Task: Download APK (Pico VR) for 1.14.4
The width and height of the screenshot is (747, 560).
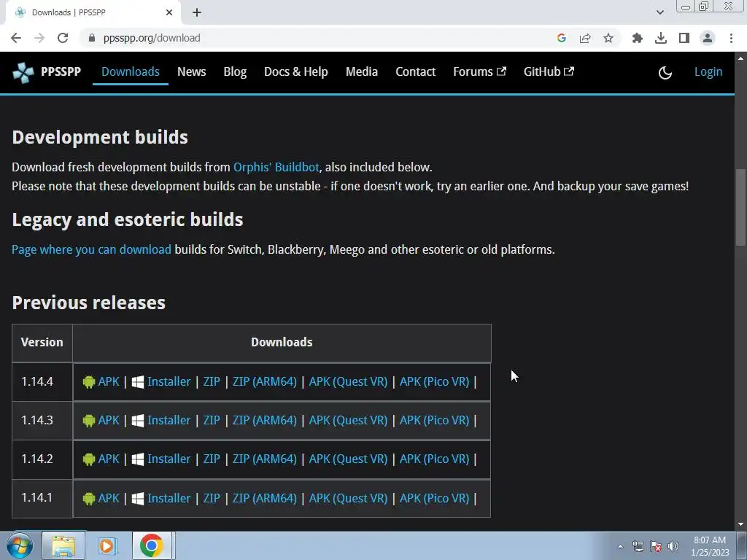Action: (x=434, y=381)
